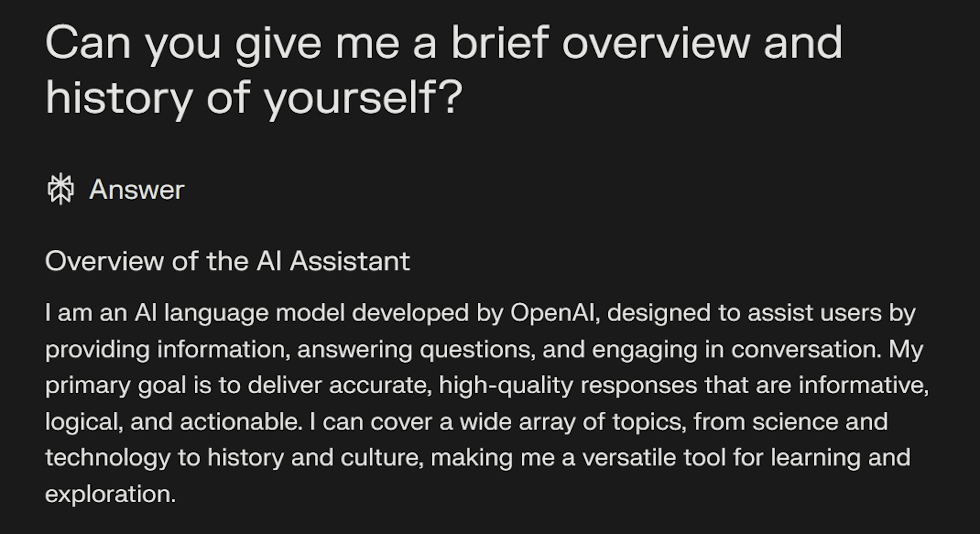The width and height of the screenshot is (980, 534).
Task: Click the 'Overview of the AI Assistant' heading
Action: point(227,261)
